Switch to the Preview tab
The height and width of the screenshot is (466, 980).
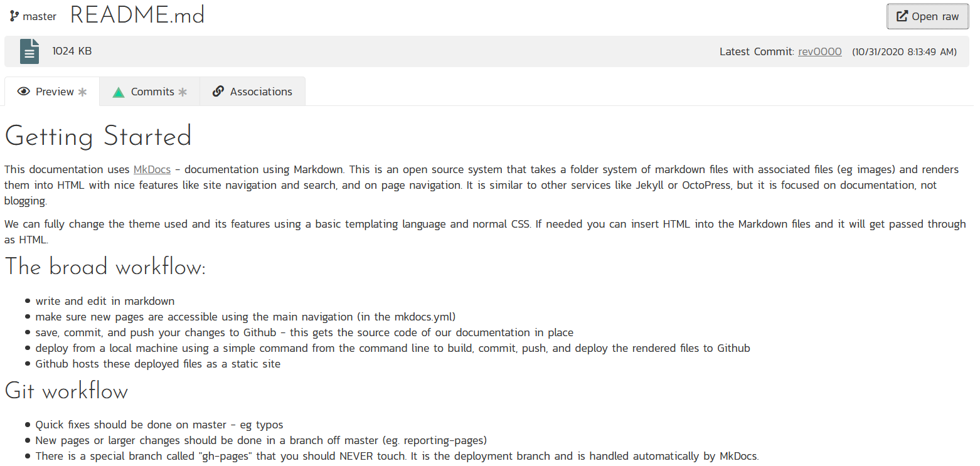pyautogui.click(x=55, y=92)
